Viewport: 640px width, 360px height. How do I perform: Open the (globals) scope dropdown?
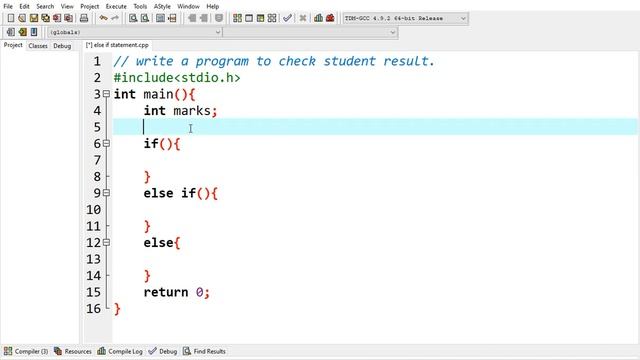coord(134,32)
